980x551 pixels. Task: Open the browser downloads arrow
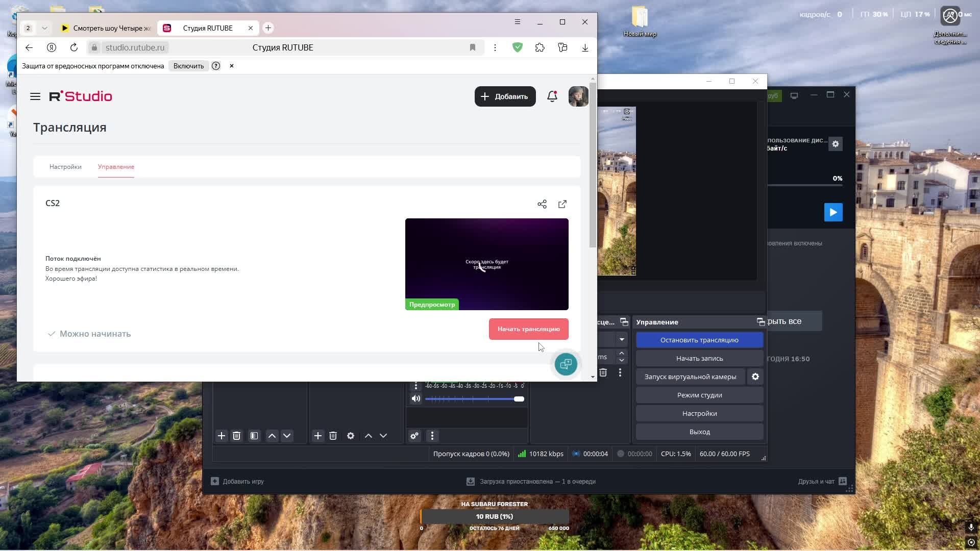[x=585, y=47]
